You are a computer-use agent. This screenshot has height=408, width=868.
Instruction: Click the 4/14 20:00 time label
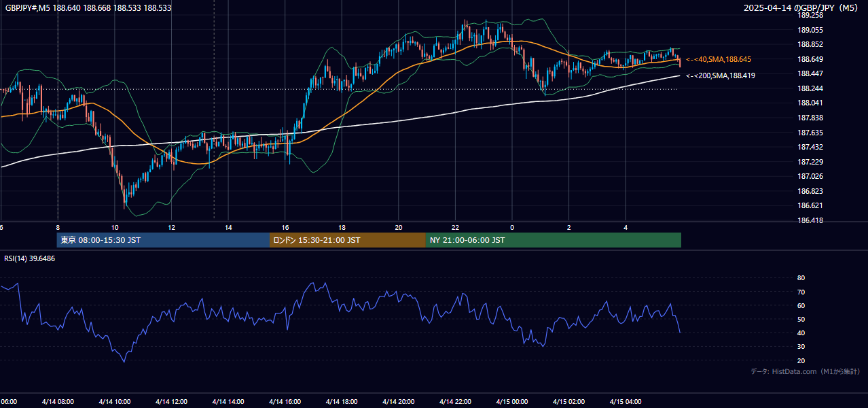[399, 402]
